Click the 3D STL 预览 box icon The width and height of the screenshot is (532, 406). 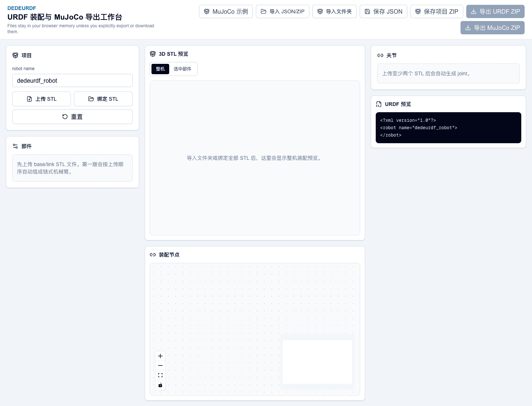(x=153, y=54)
